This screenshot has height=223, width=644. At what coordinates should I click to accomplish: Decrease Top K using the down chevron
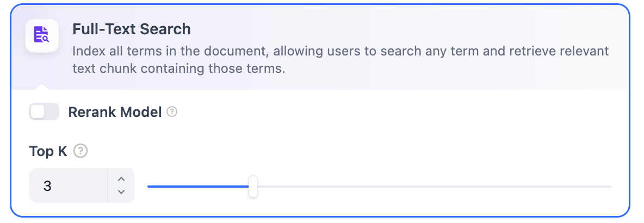(121, 191)
